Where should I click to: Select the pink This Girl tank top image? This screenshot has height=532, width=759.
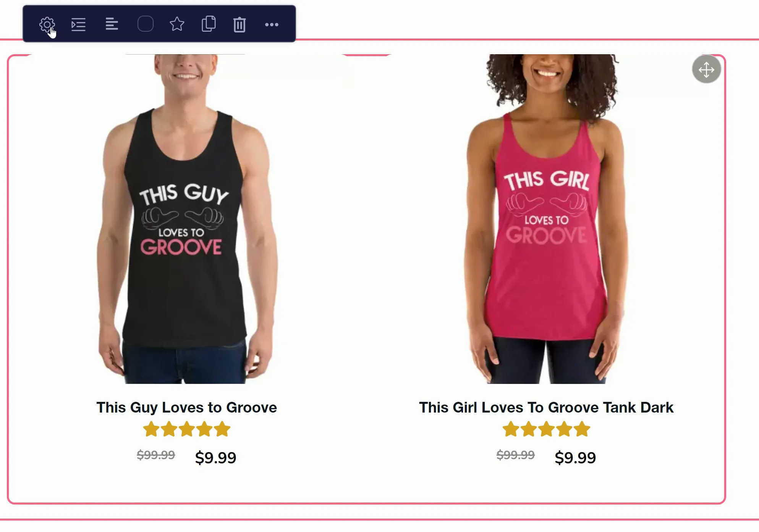coord(546,219)
